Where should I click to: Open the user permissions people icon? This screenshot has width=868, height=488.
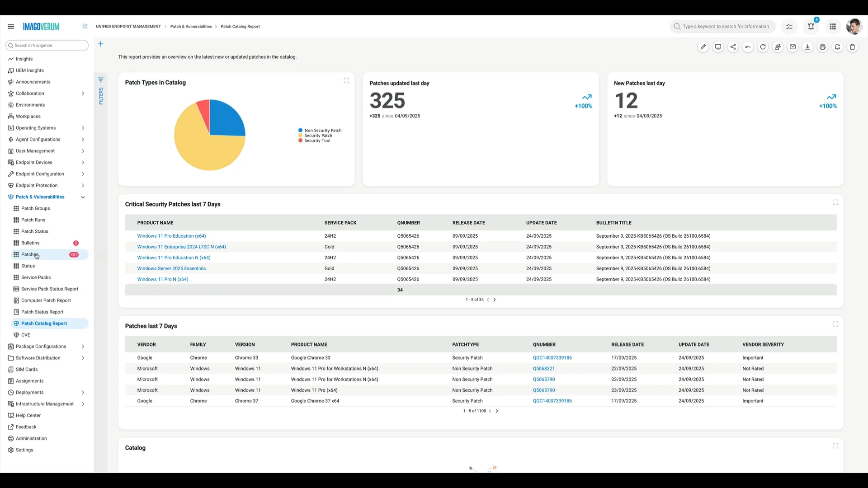[778, 47]
